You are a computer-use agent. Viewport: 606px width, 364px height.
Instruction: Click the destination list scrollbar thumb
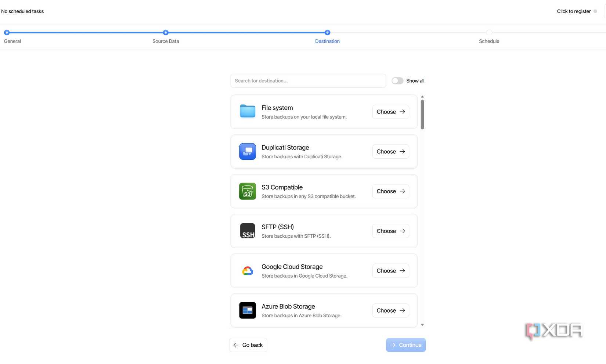pos(422,115)
